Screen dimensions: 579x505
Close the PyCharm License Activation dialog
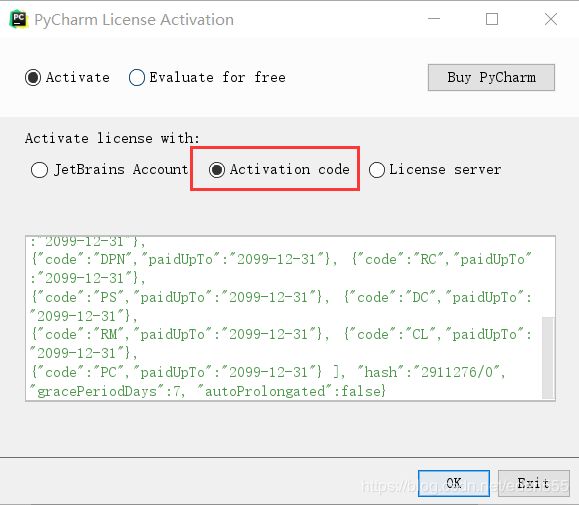pyautogui.click(x=551, y=19)
